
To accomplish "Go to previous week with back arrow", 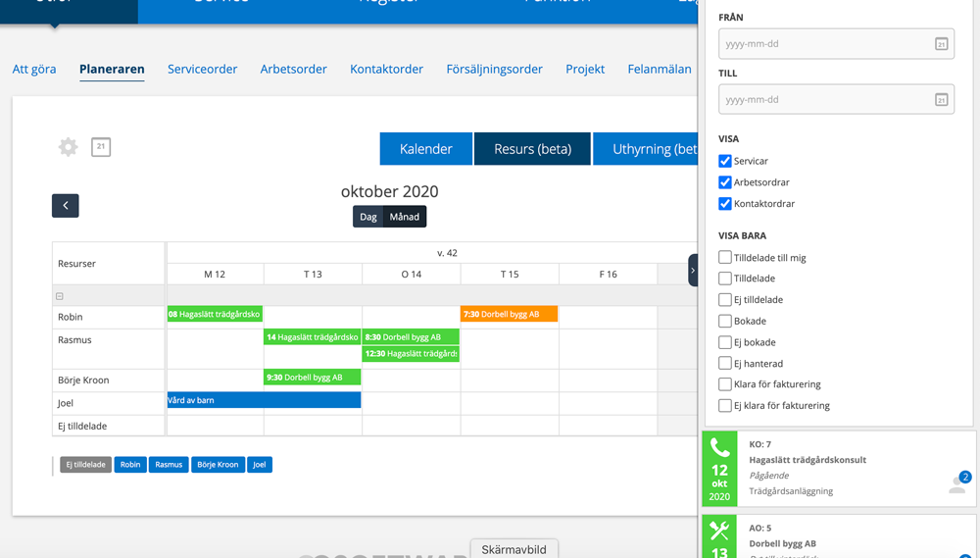I will (65, 205).
